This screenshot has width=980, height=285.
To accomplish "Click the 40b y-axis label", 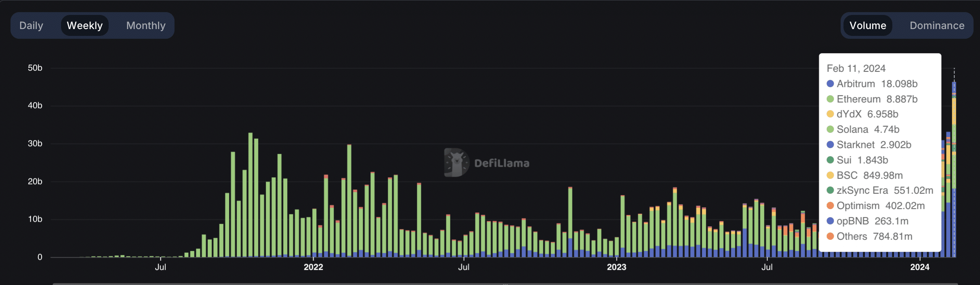I will [x=35, y=105].
